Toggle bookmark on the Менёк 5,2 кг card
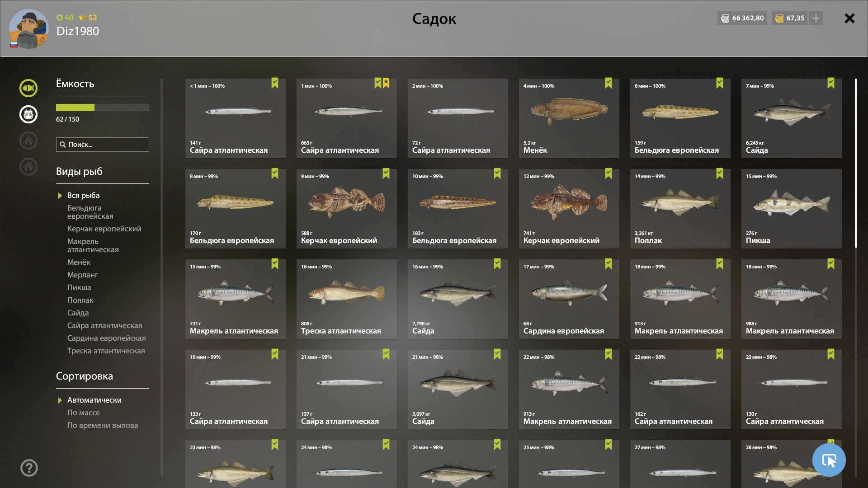The width and height of the screenshot is (868, 488). pyautogui.click(x=609, y=83)
